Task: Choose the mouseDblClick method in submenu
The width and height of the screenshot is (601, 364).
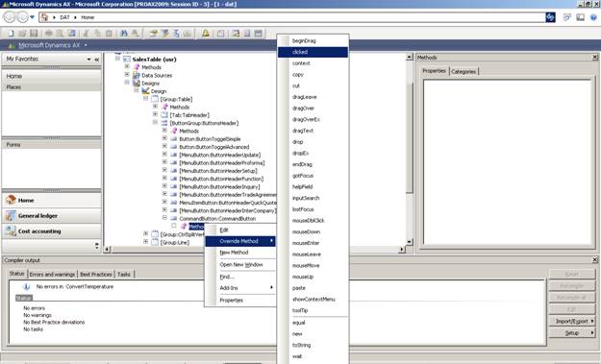Action: [x=313, y=221]
